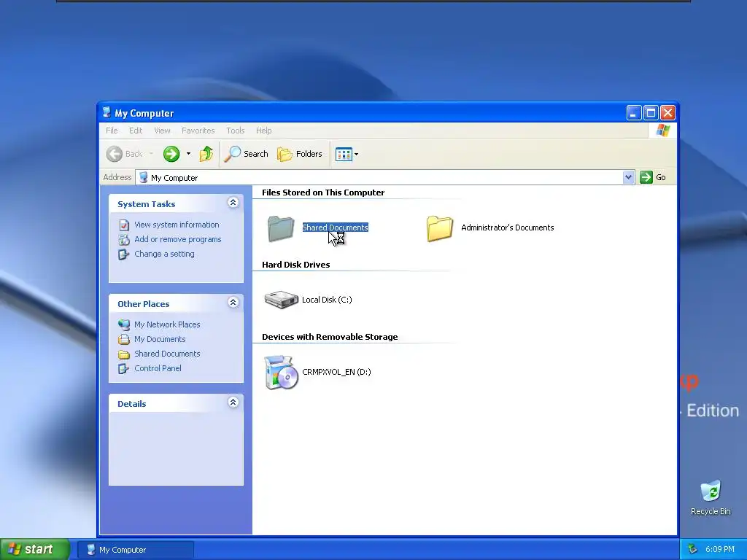Viewport: 747px width, 560px height.
Task: Click Devices with Removable Storage header
Action: point(330,337)
